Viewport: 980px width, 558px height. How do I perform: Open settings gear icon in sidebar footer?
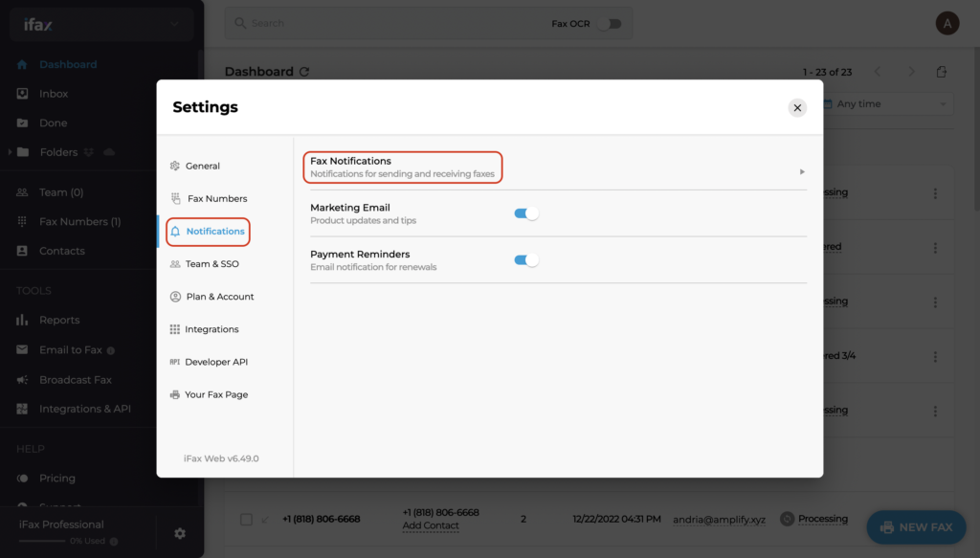[x=180, y=533]
